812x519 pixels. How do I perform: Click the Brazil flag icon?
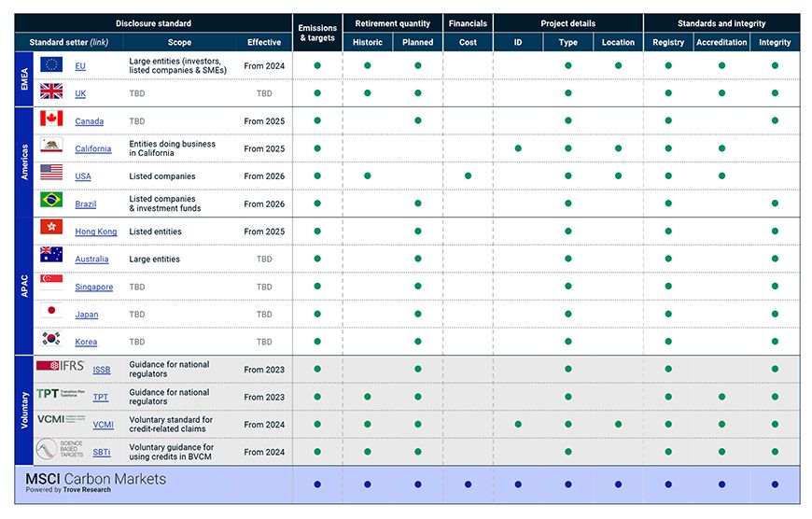click(51, 201)
